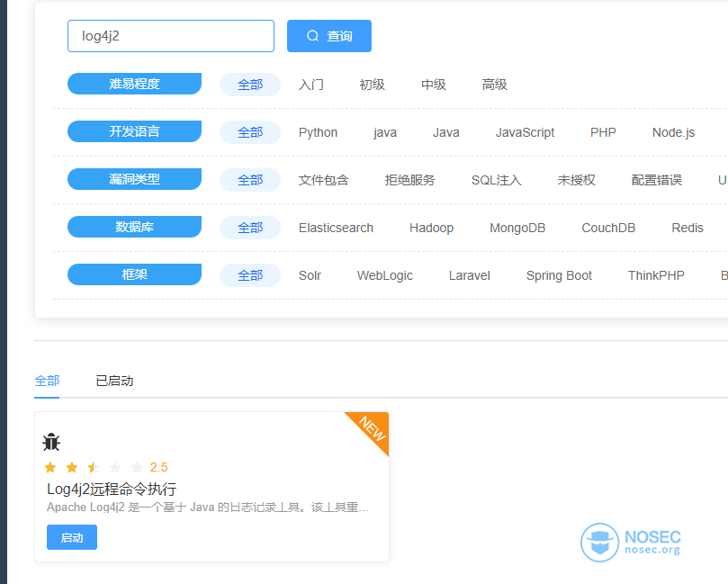Click the 漏洞类型 category label
This screenshot has width=728, height=584.
[x=135, y=179]
